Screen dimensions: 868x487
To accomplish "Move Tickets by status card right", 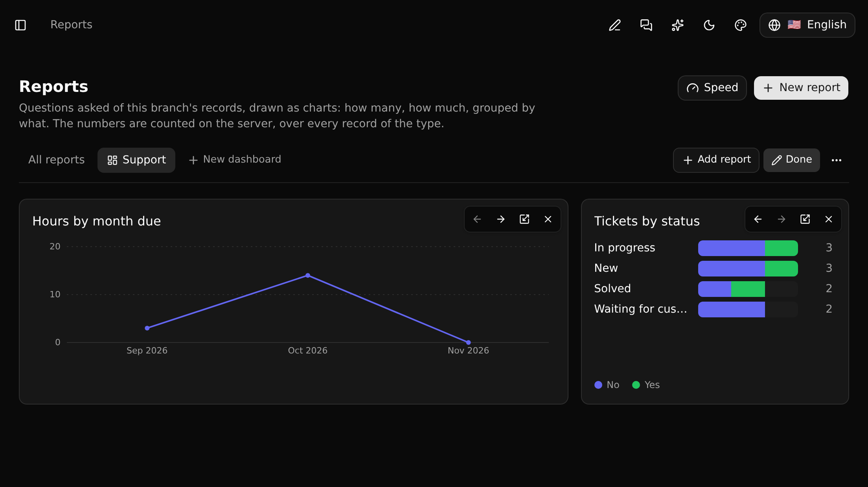I will [x=782, y=219].
